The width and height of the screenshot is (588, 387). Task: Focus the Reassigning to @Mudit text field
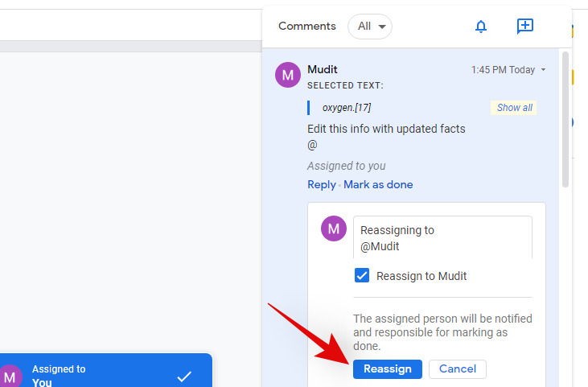click(442, 237)
